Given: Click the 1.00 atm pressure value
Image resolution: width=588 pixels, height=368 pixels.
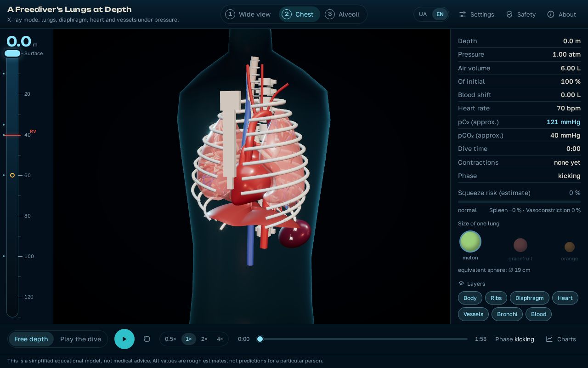Looking at the screenshot, I should click(x=566, y=54).
